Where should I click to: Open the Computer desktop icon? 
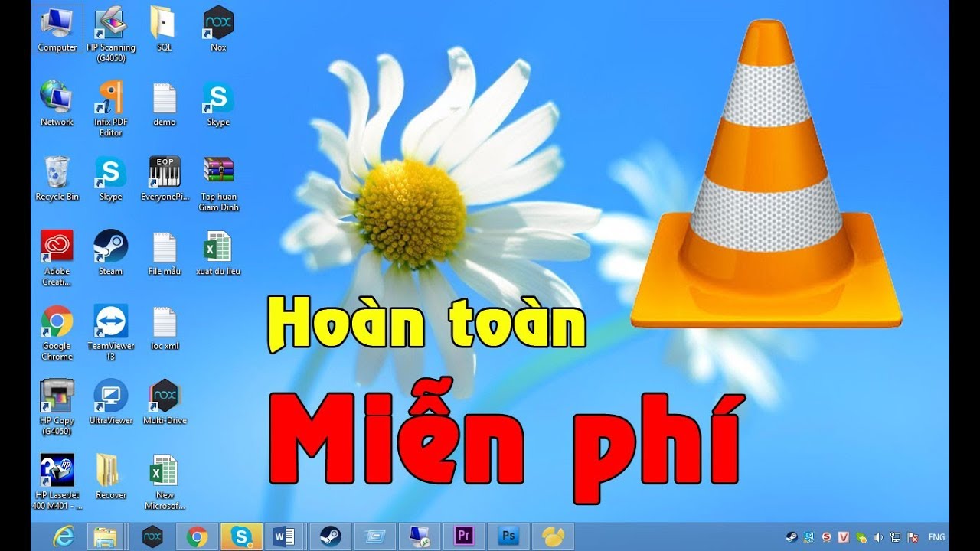(57, 31)
